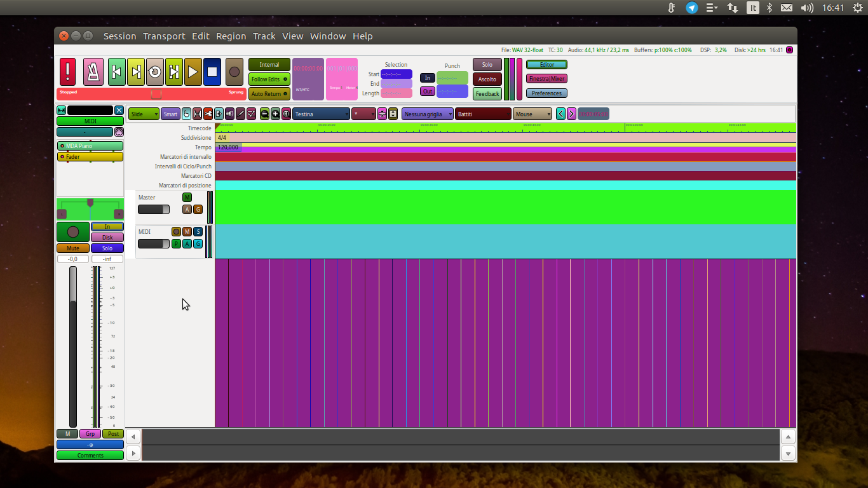This screenshot has width=868, height=488.
Task: Enable loop playback
Action: 155,72
